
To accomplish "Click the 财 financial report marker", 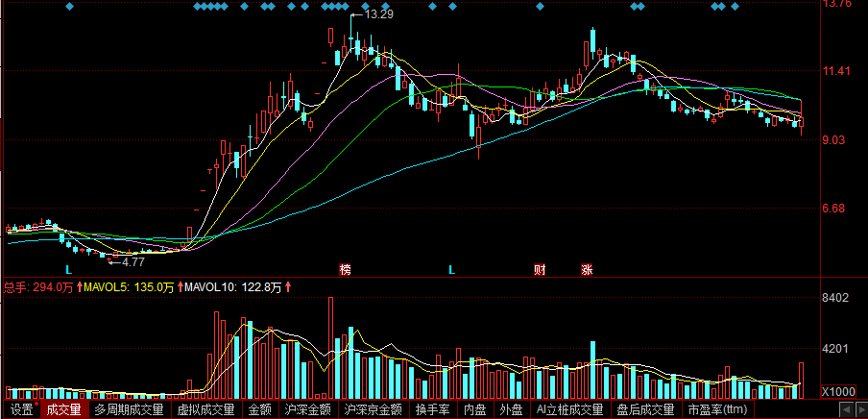I will tap(540, 270).
